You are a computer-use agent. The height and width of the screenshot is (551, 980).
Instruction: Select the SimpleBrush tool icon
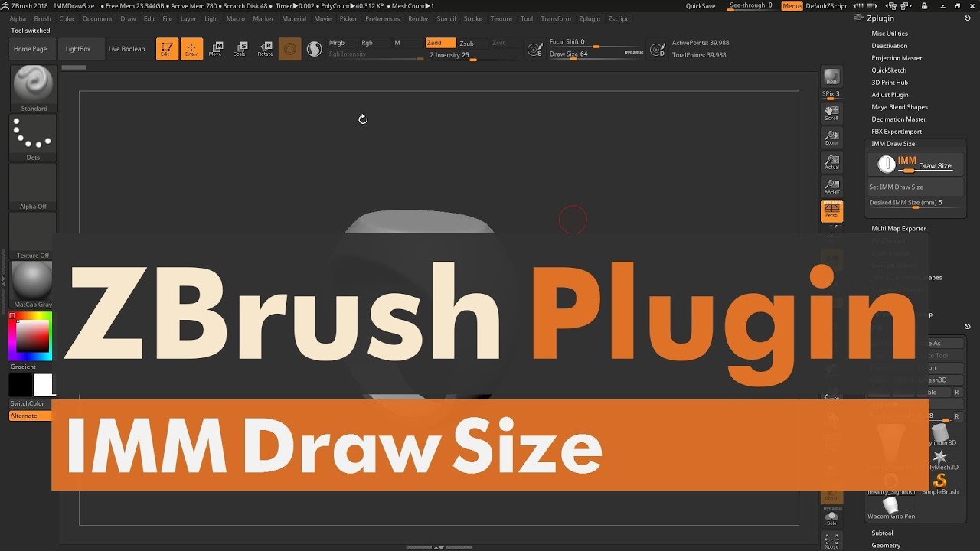pyautogui.click(x=940, y=483)
